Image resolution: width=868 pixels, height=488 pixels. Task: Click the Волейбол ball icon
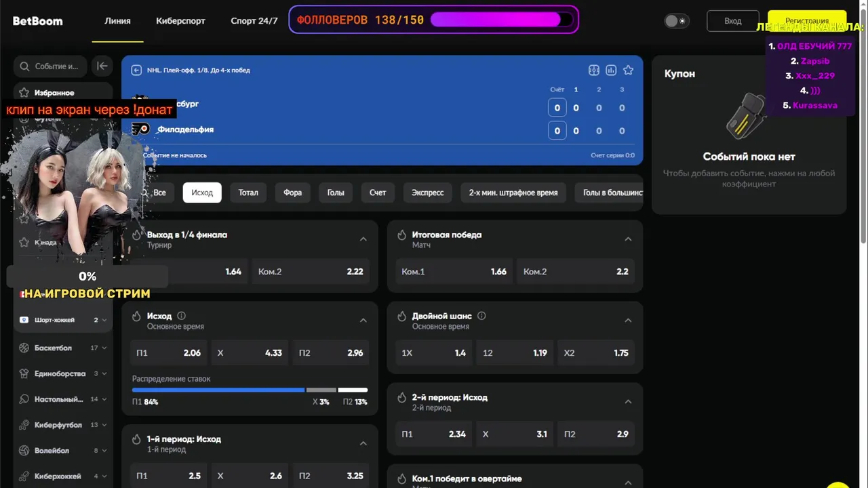coord(24,451)
